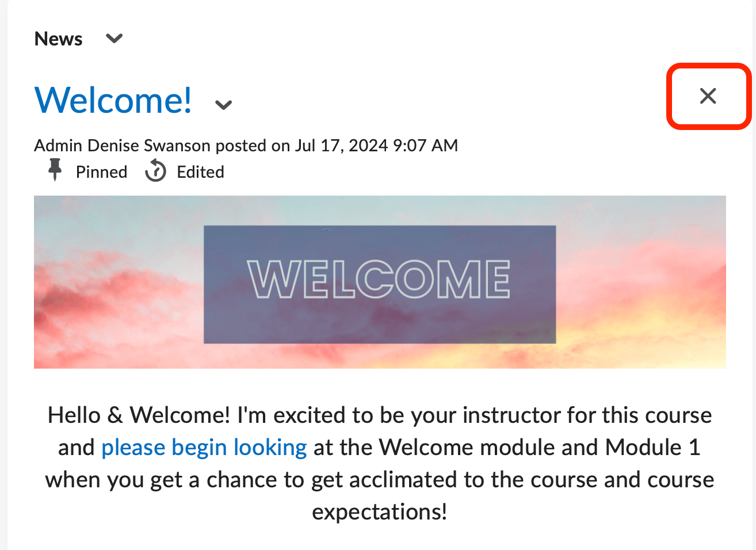Viewport: 756px width, 550px height.
Task: Click the word "expectations!" ending the message
Action: pos(380,511)
